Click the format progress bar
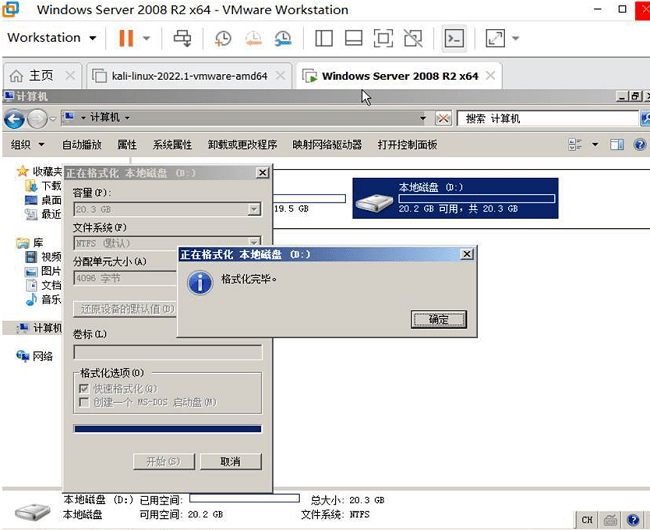 click(x=167, y=429)
